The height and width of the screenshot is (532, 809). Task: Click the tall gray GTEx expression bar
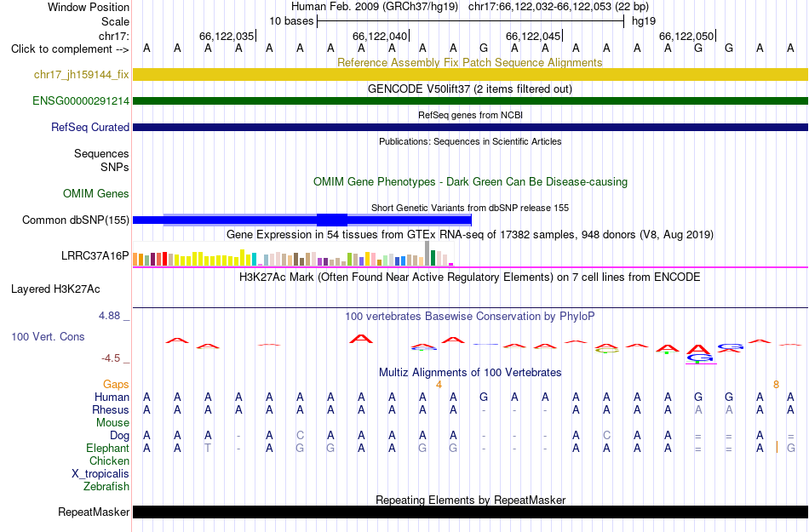[x=427, y=253]
